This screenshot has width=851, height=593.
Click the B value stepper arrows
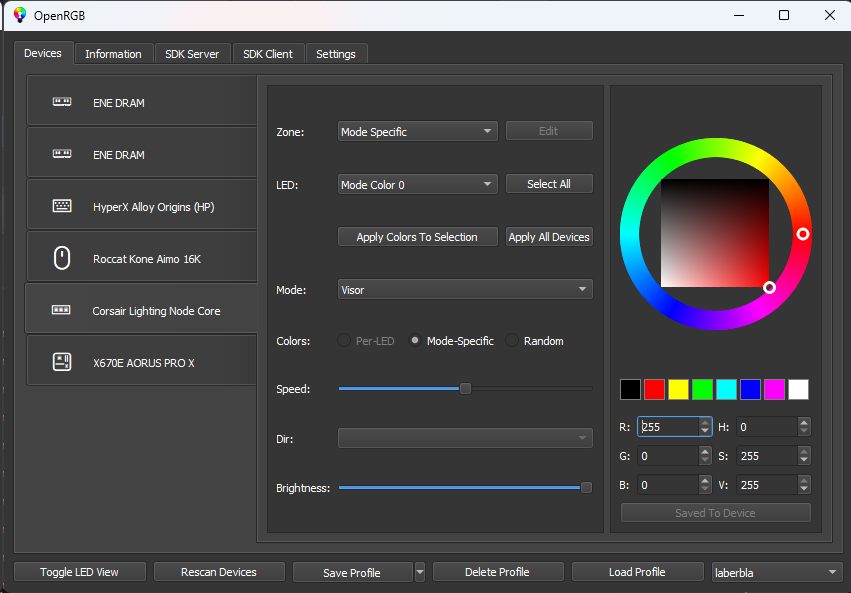[x=705, y=485]
